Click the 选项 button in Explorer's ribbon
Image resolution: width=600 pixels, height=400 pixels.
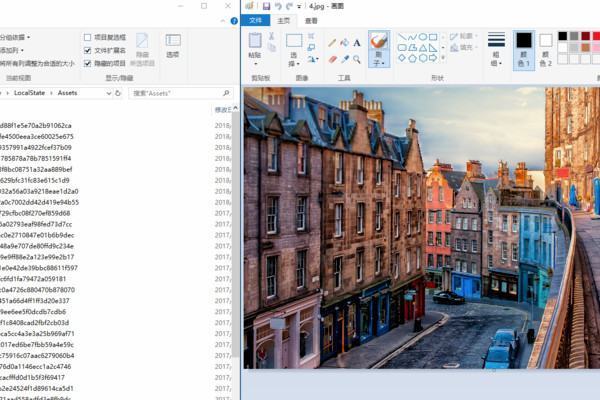click(173, 46)
